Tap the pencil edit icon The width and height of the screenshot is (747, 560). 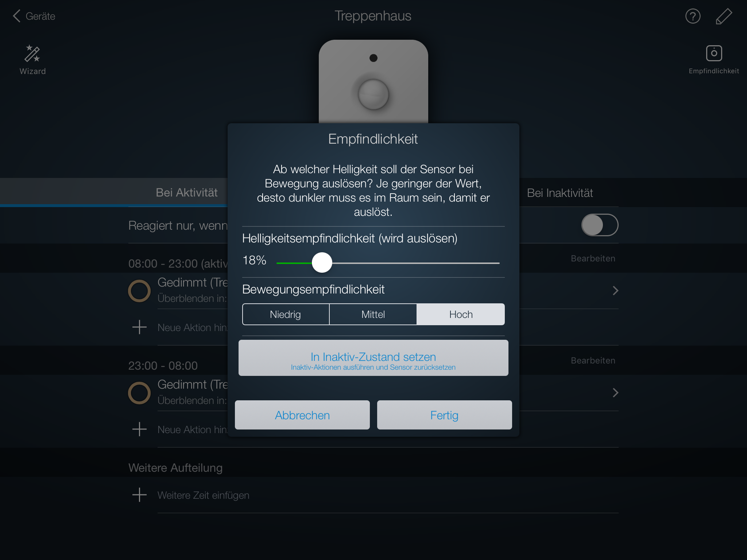[x=724, y=16]
